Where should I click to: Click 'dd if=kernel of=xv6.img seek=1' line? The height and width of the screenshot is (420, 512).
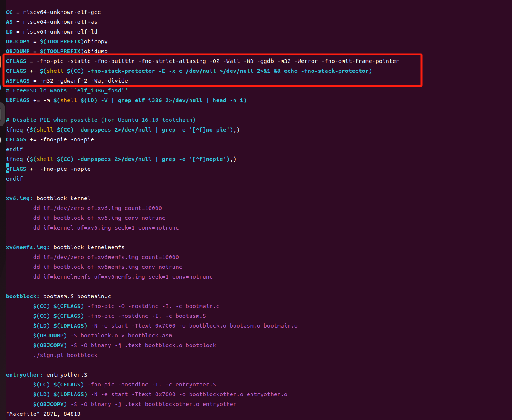[x=106, y=228]
